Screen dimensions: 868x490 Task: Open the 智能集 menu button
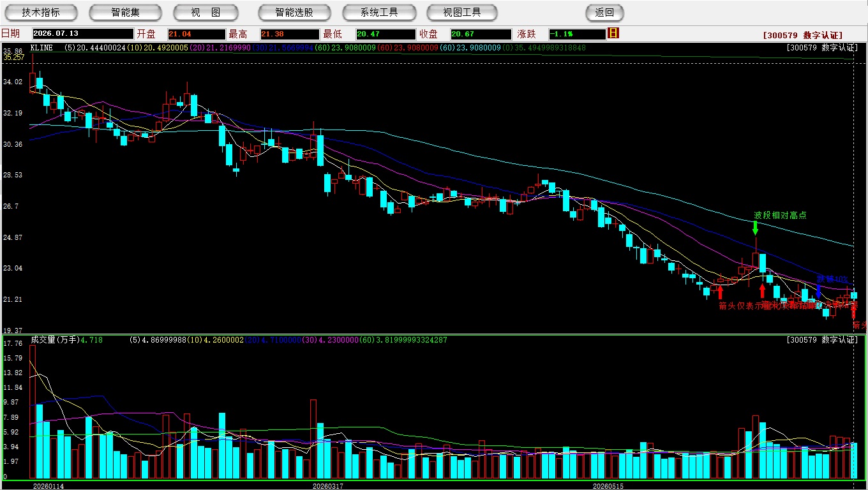tap(126, 12)
